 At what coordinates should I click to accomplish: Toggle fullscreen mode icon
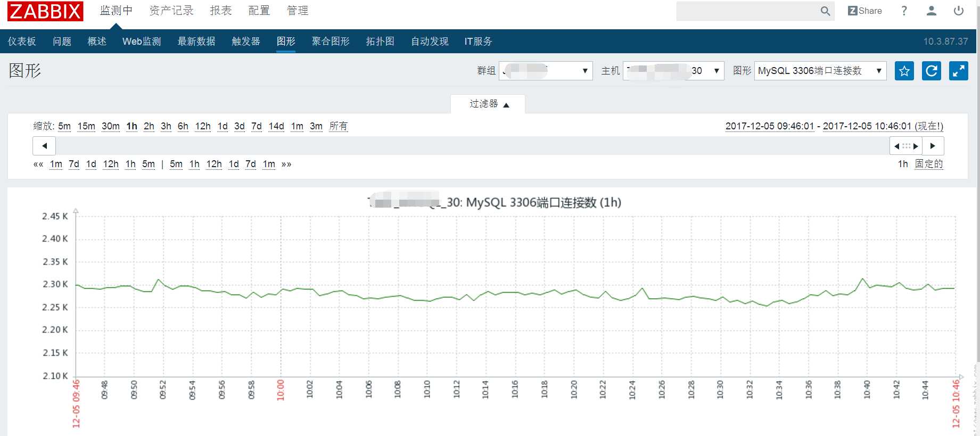[959, 71]
